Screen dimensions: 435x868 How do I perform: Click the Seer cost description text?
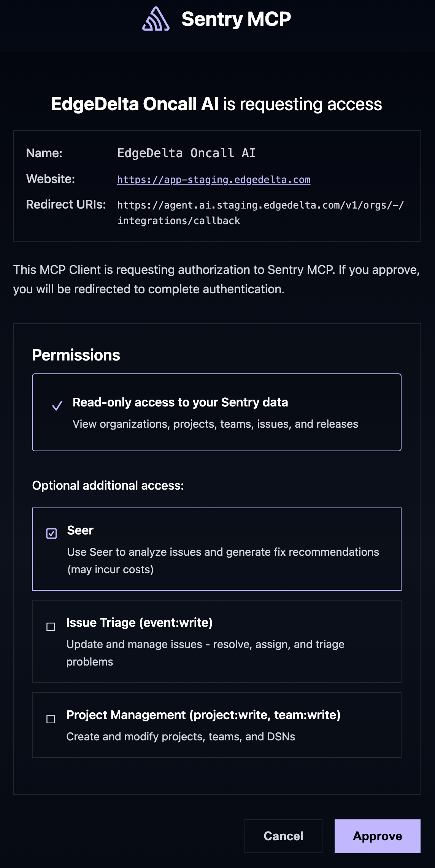click(223, 560)
